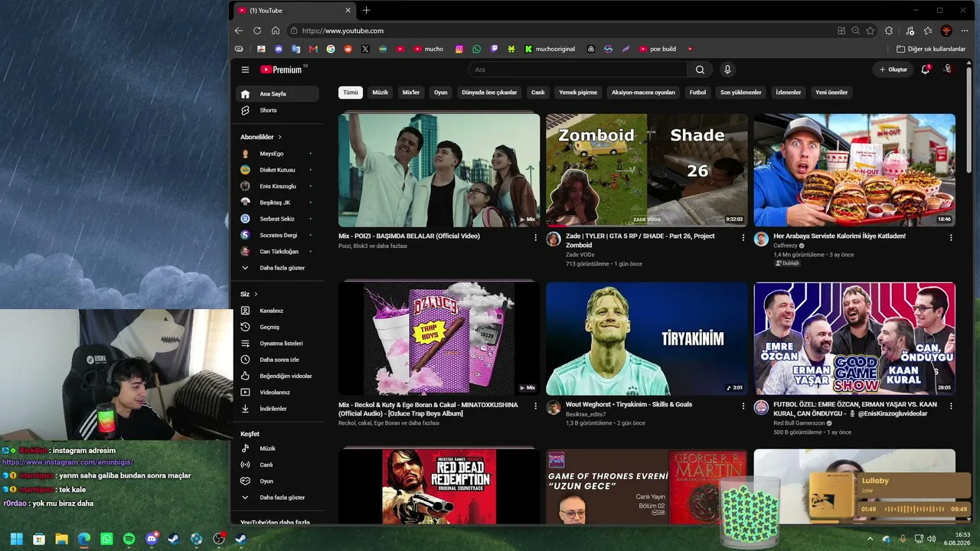Open İndirilenler in the sidebar

click(x=278, y=409)
